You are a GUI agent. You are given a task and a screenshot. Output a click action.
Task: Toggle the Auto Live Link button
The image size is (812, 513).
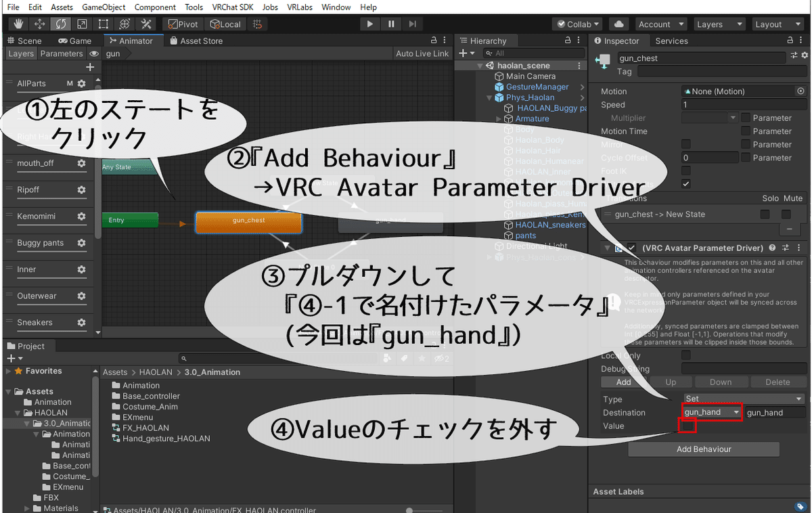point(422,53)
